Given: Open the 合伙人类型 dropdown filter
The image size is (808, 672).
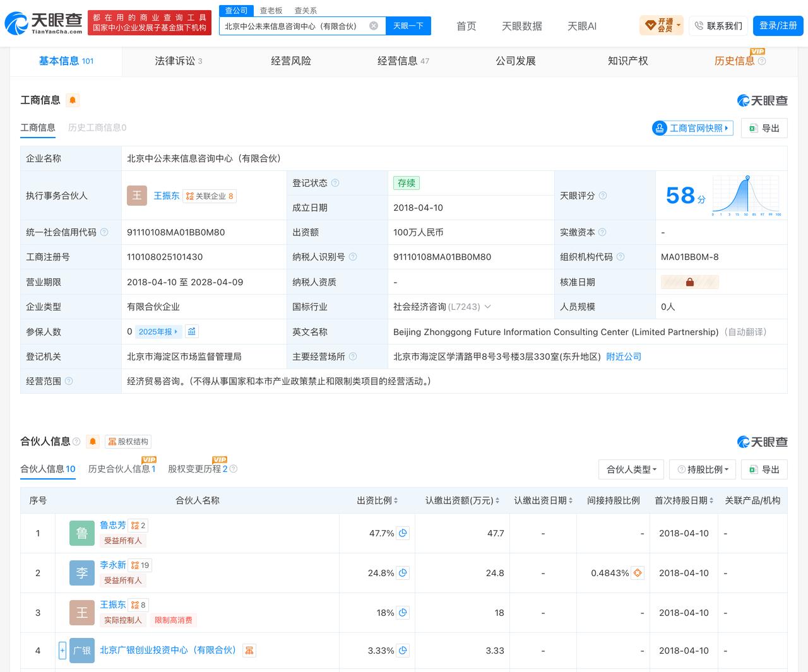Looking at the screenshot, I should [x=631, y=469].
